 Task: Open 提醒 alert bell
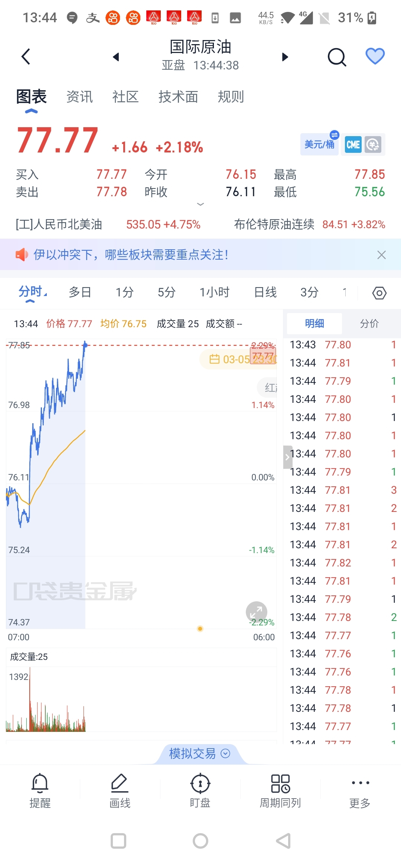(40, 791)
